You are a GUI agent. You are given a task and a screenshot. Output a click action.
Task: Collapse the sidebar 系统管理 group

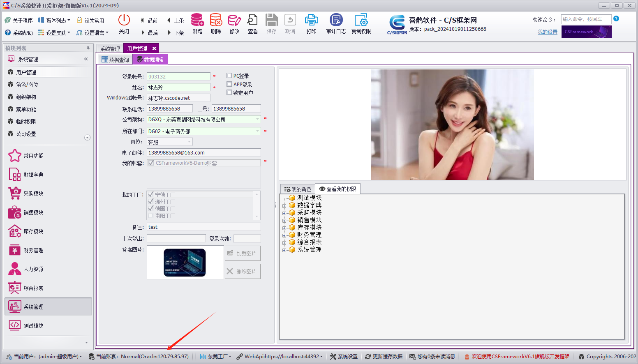coord(86,59)
